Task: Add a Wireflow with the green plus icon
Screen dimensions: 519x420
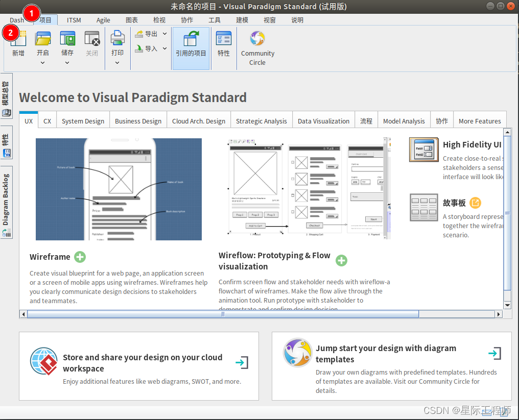Action: pyautogui.click(x=342, y=261)
